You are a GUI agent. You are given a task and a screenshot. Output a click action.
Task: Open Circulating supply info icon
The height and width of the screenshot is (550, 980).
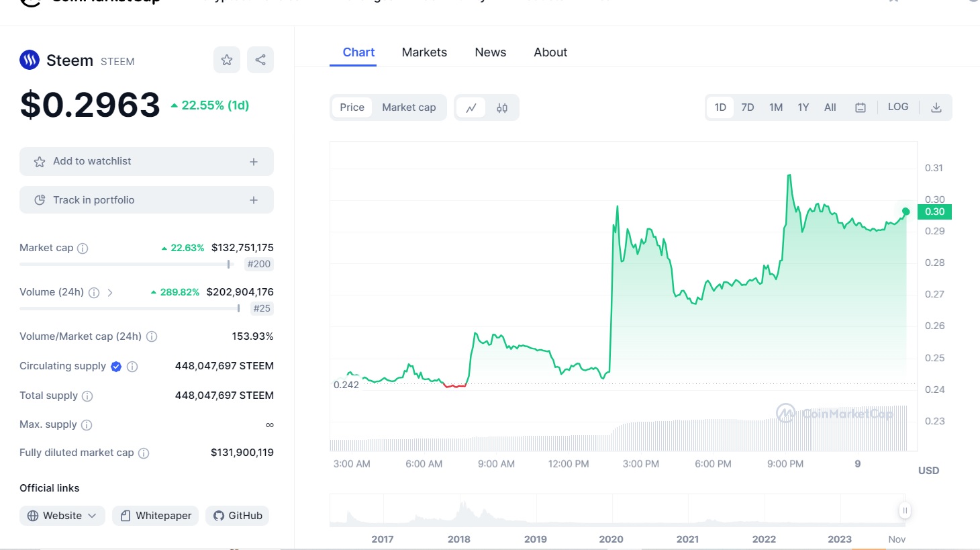point(132,367)
